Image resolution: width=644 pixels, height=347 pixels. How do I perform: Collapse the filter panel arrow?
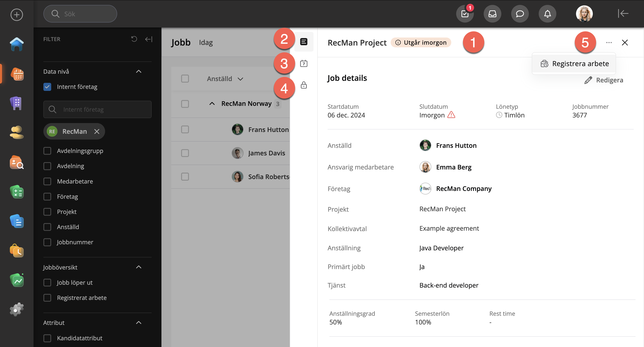point(149,39)
